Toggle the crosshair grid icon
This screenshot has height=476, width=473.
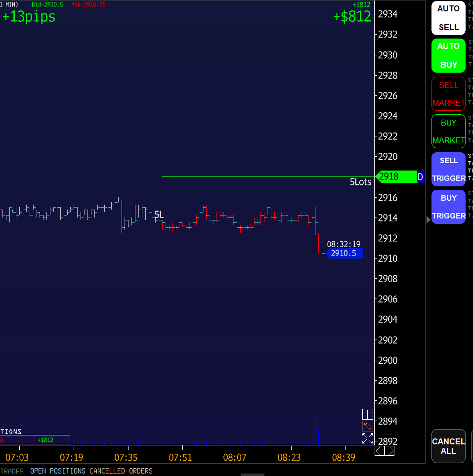[368, 414]
